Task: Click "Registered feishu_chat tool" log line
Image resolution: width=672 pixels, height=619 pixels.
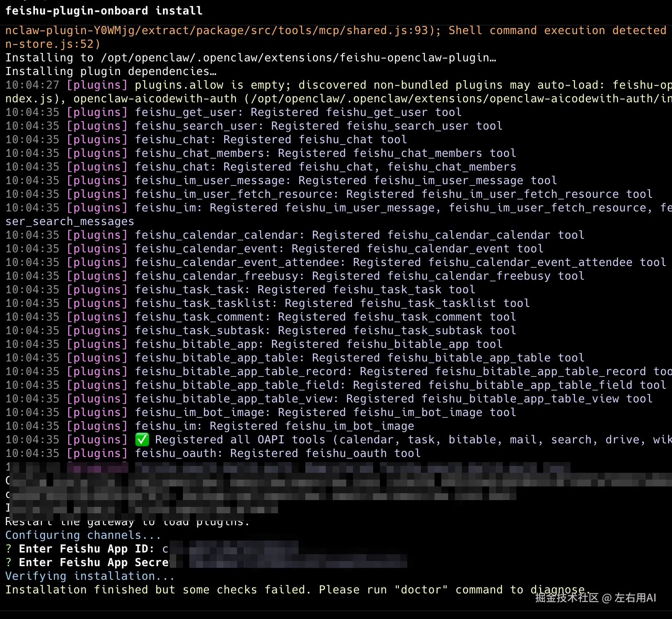Action: coord(206,139)
